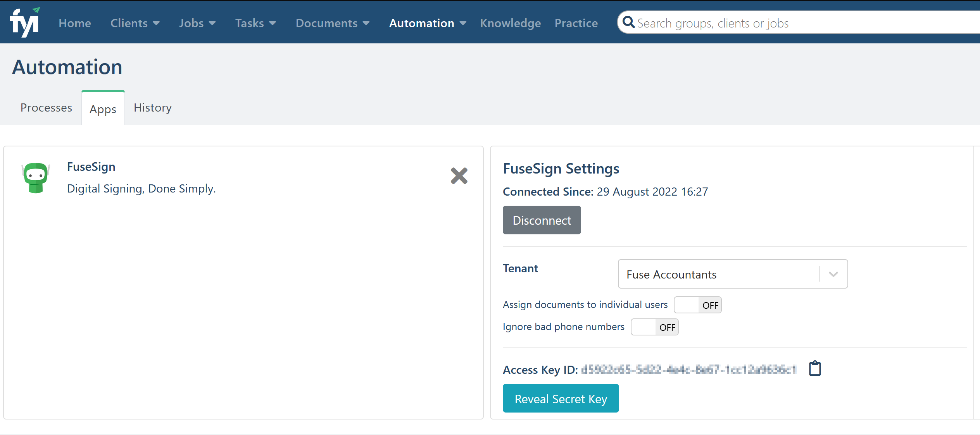The width and height of the screenshot is (980, 435).
Task: Open the Documents dropdown menu
Action: tap(332, 23)
